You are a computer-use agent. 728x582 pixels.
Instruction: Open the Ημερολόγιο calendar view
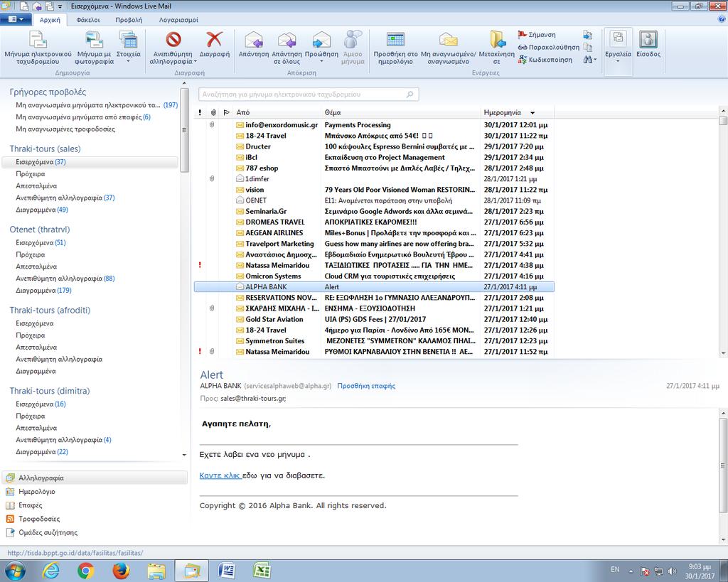tap(36, 492)
